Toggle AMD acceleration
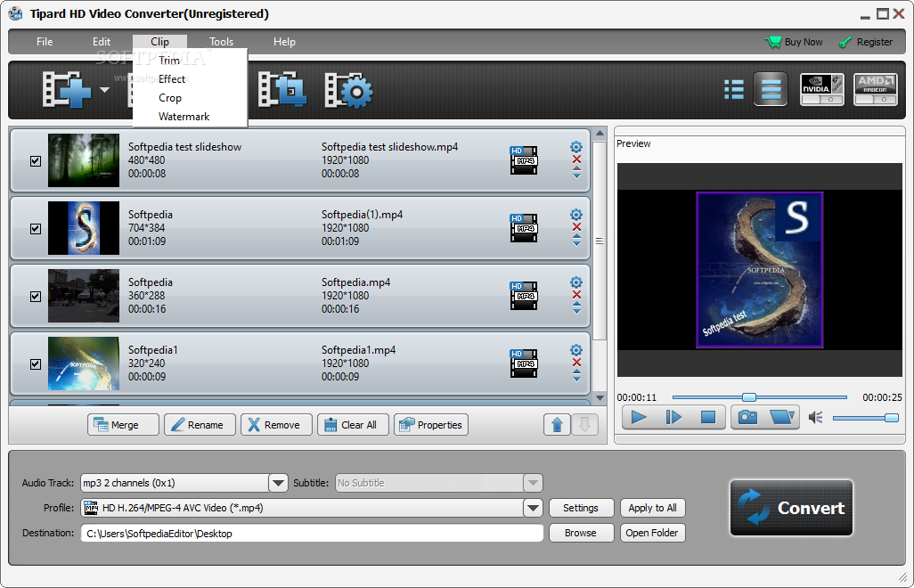This screenshot has width=914, height=588. point(875,89)
